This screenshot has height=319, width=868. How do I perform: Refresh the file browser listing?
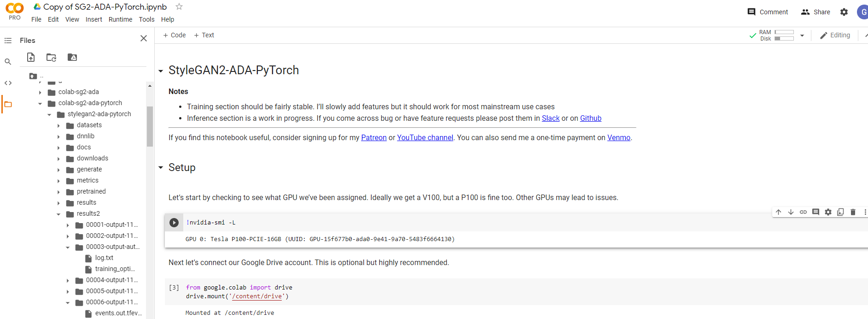point(51,57)
